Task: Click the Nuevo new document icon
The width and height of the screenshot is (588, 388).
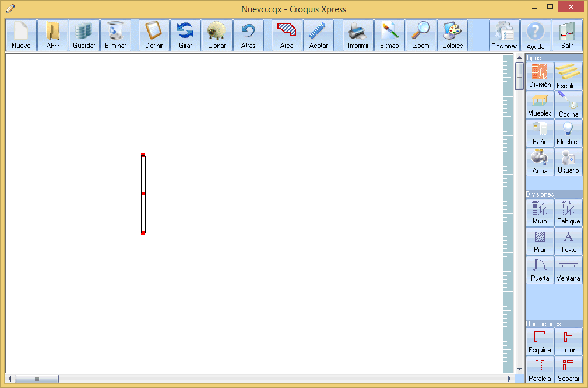Action: coord(21,36)
